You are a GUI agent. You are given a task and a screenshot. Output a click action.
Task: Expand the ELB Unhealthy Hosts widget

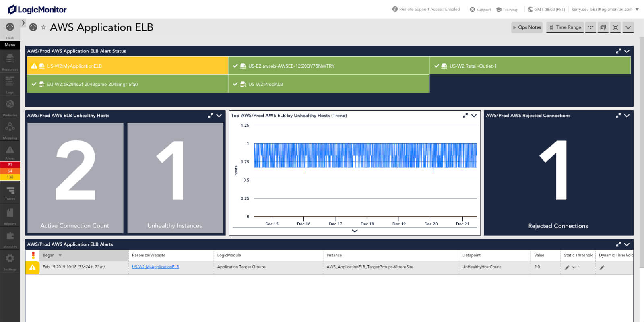(x=210, y=116)
